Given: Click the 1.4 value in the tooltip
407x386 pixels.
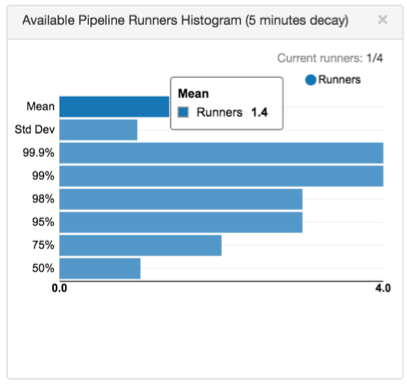Looking at the screenshot, I should (259, 113).
